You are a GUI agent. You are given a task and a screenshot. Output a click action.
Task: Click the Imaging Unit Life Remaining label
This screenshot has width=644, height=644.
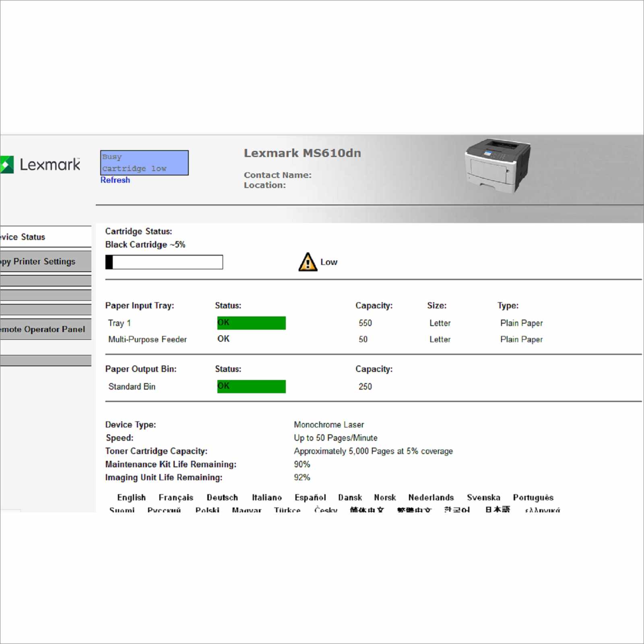click(164, 477)
